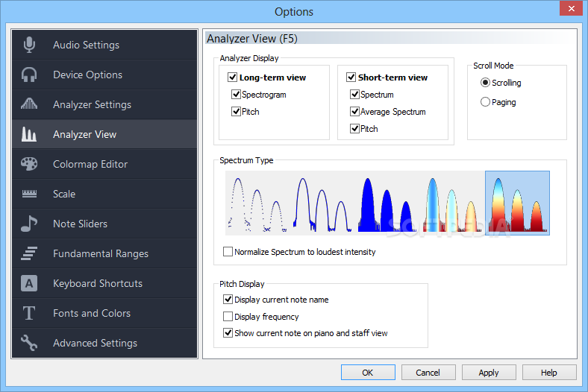Viewport: 588px width, 392px height.
Task: Open the Audio Settings page
Action: tap(104, 45)
